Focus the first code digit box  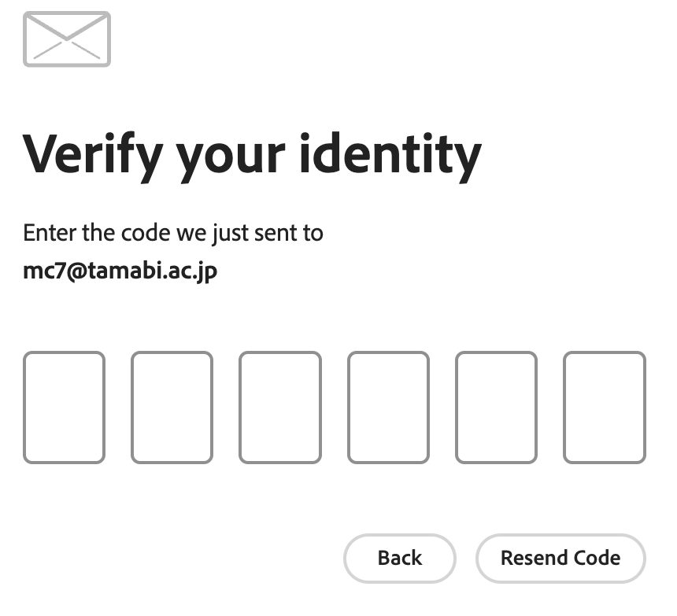point(64,408)
